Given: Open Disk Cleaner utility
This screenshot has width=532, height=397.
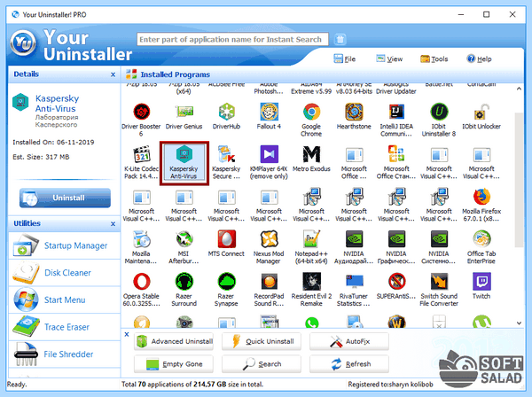Looking at the screenshot, I should 65,273.
